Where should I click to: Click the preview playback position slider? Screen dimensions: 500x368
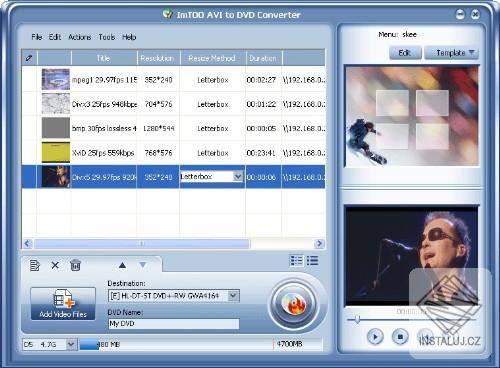[x=357, y=319]
